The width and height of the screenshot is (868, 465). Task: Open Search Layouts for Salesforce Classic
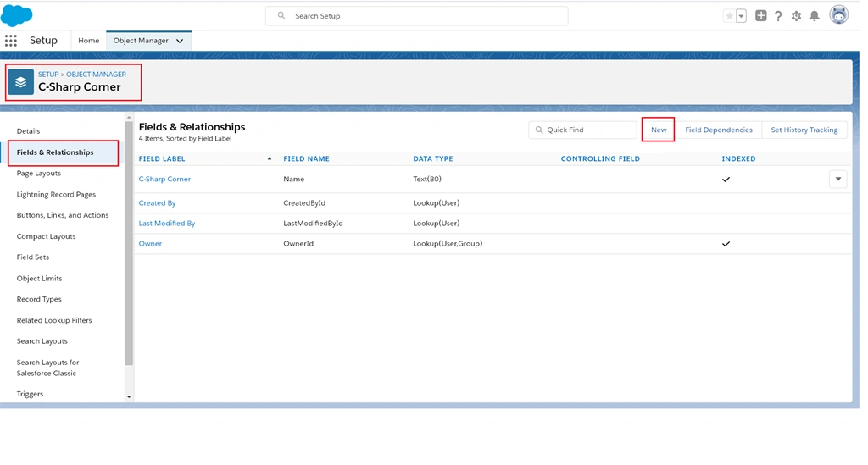click(47, 368)
